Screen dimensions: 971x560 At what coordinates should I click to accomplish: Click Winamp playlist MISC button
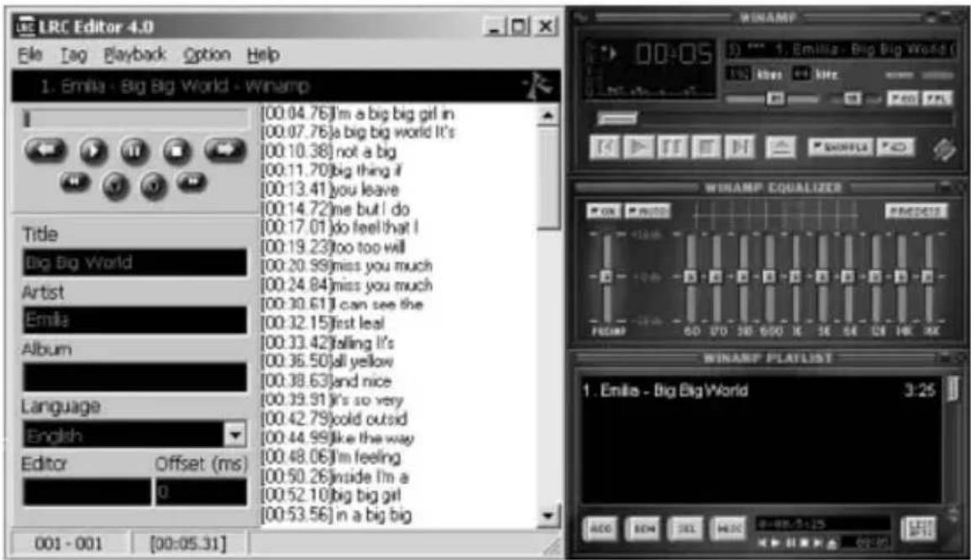(728, 529)
